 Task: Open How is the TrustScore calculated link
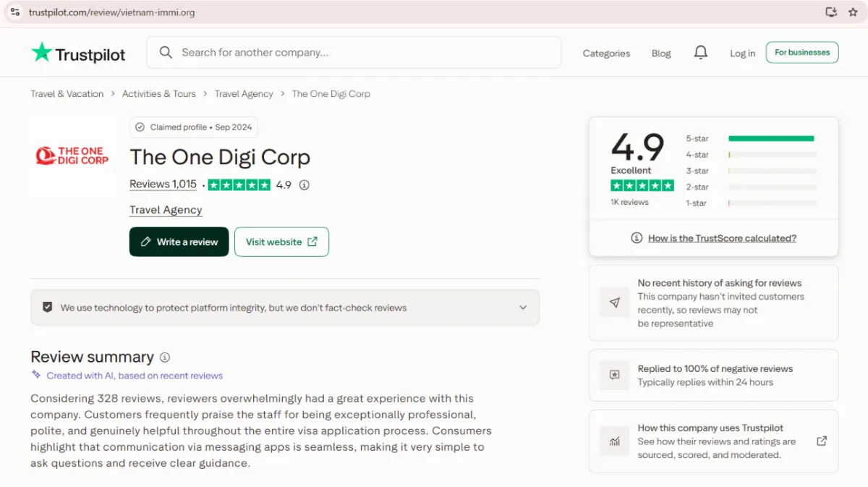pos(722,238)
